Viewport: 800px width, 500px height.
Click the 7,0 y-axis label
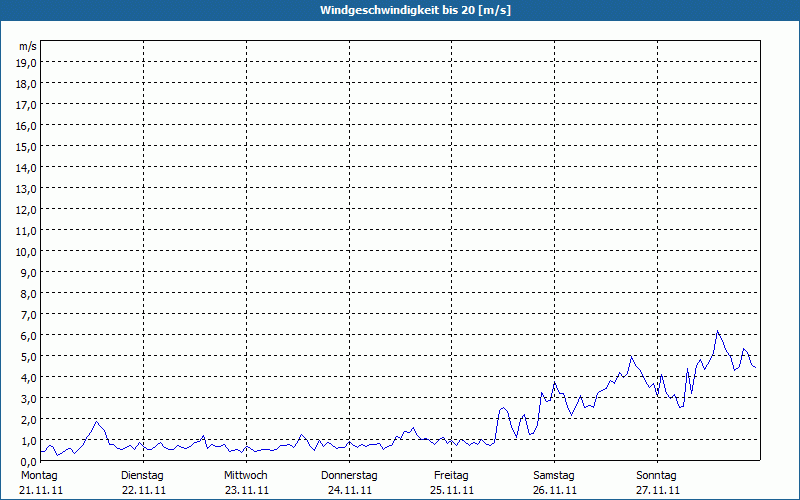click(29, 315)
